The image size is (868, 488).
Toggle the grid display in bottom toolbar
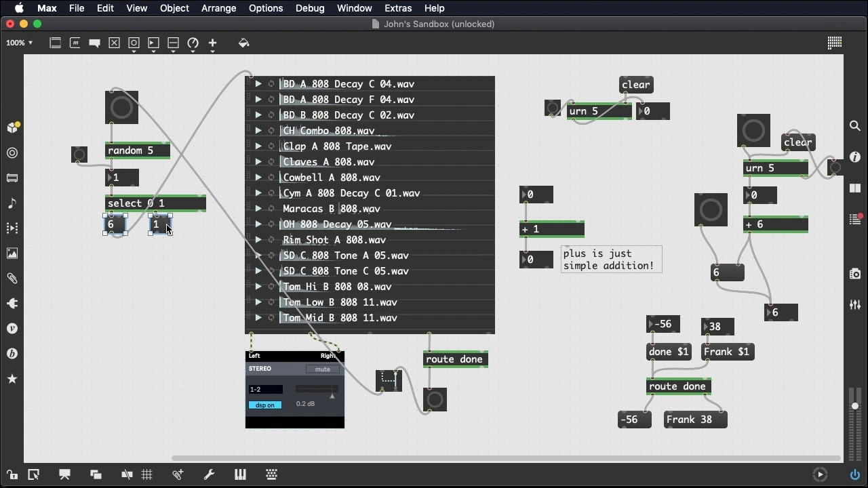(x=146, y=474)
